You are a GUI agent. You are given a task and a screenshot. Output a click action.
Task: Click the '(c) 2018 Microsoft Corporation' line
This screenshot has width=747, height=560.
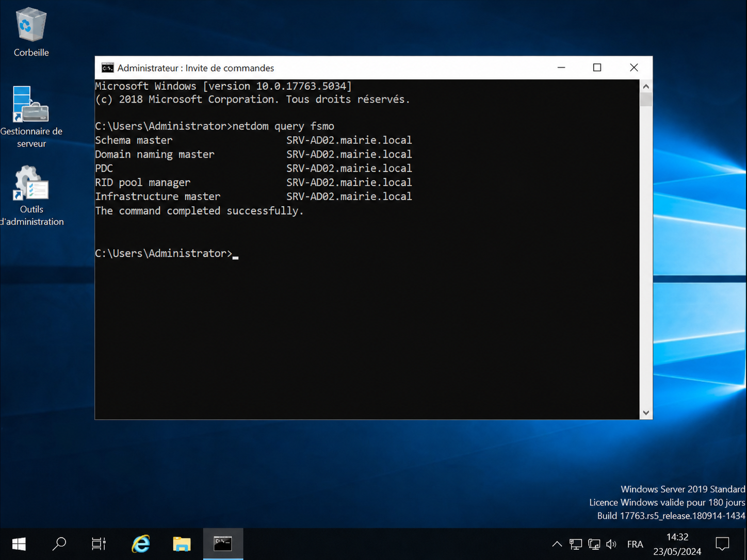(x=252, y=100)
